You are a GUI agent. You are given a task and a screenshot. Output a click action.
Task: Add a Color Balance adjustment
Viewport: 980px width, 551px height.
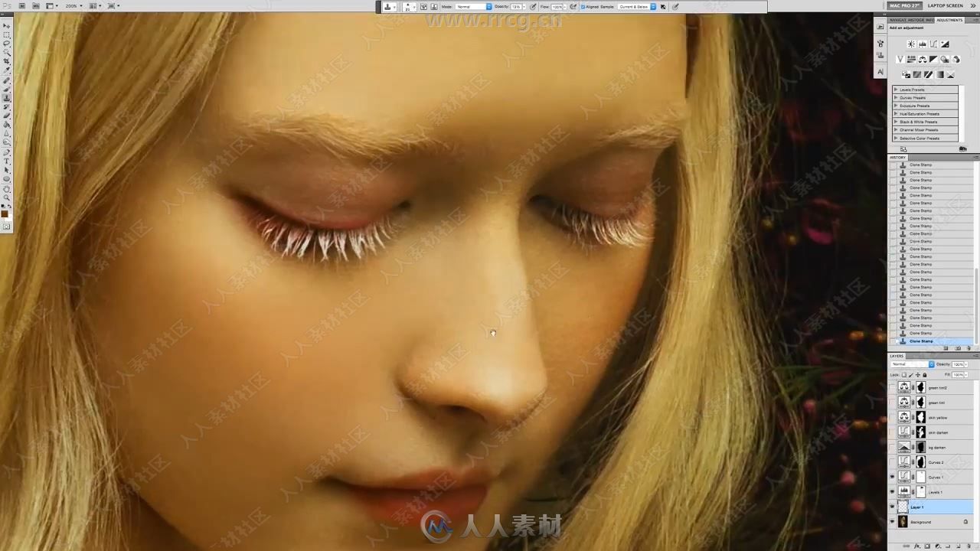click(x=923, y=60)
